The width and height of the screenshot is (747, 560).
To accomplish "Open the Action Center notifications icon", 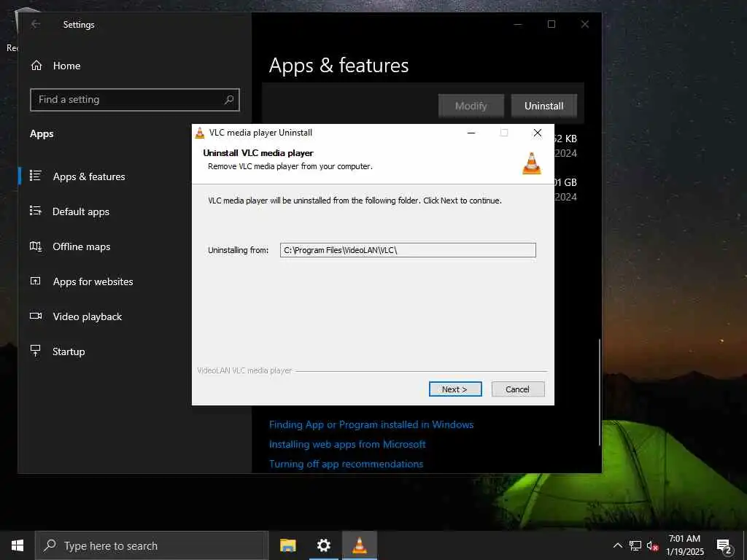I will [x=724, y=545].
